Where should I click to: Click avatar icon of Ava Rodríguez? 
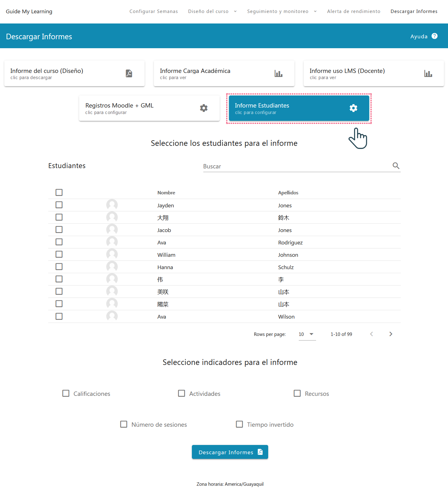click(x=112, y=242)
